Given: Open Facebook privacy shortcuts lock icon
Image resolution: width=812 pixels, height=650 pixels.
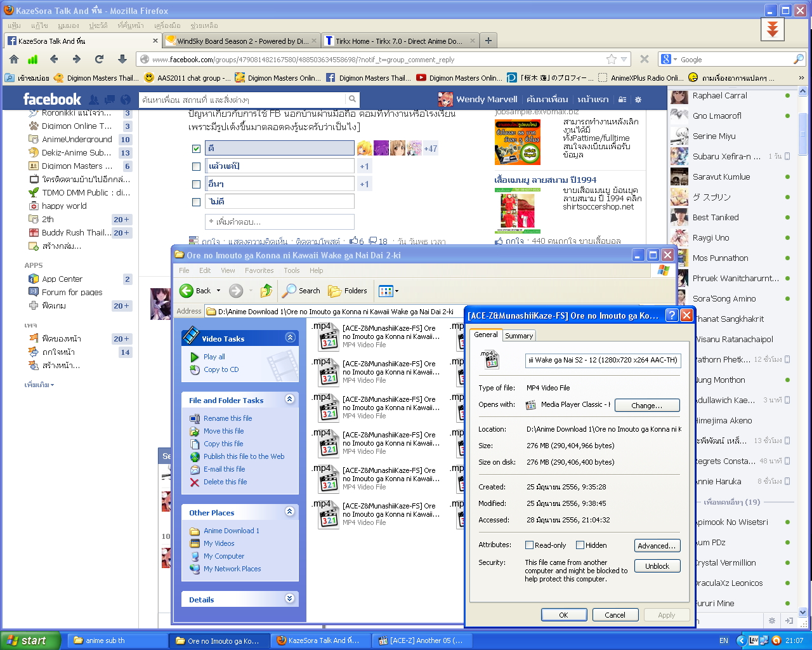Looking at the screenshot, I should coord(622,100).
